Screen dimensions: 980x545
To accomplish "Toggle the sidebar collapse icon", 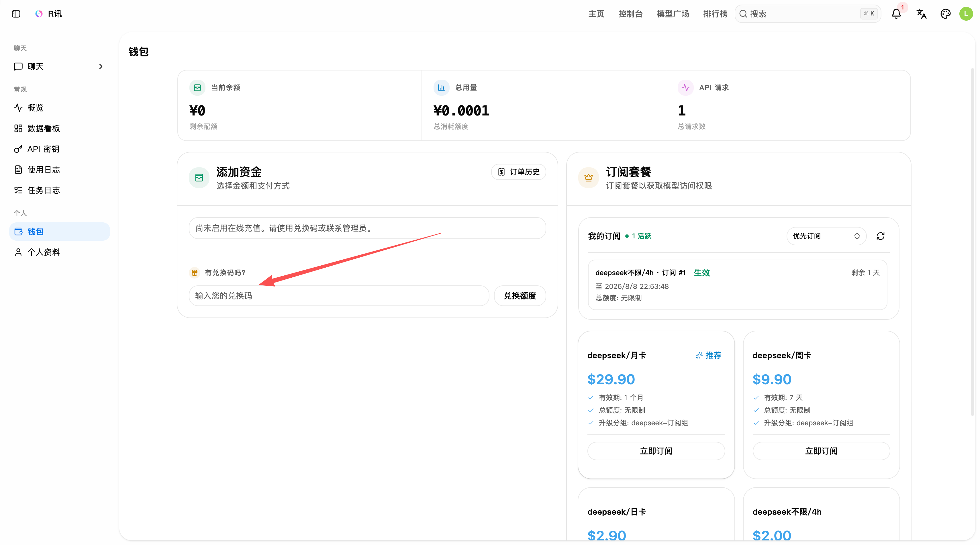I will pyautogui.click(x=16, y=14).
